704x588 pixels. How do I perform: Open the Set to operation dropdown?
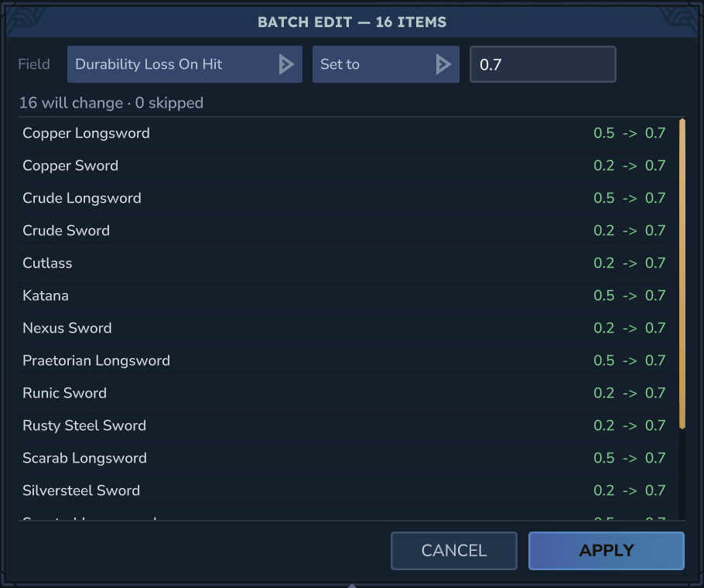point(386,64)
